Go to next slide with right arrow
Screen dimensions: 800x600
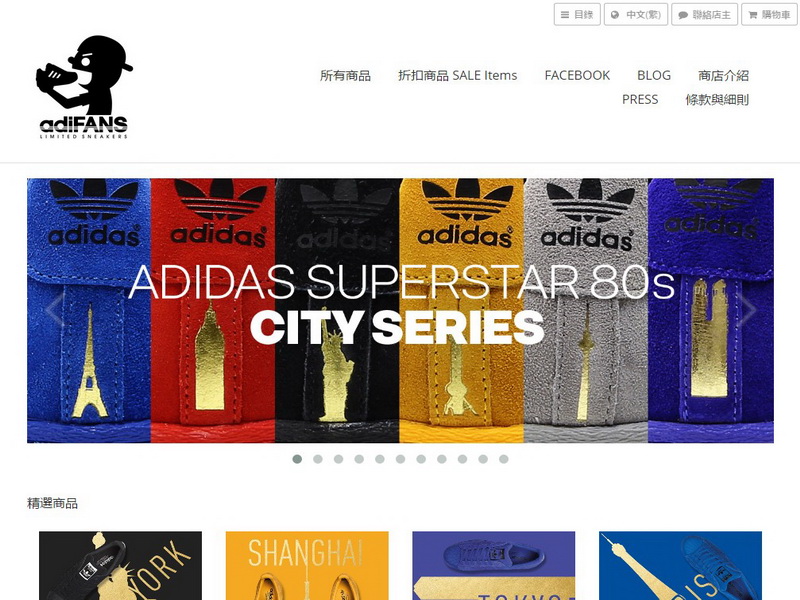tap(748, 309)
